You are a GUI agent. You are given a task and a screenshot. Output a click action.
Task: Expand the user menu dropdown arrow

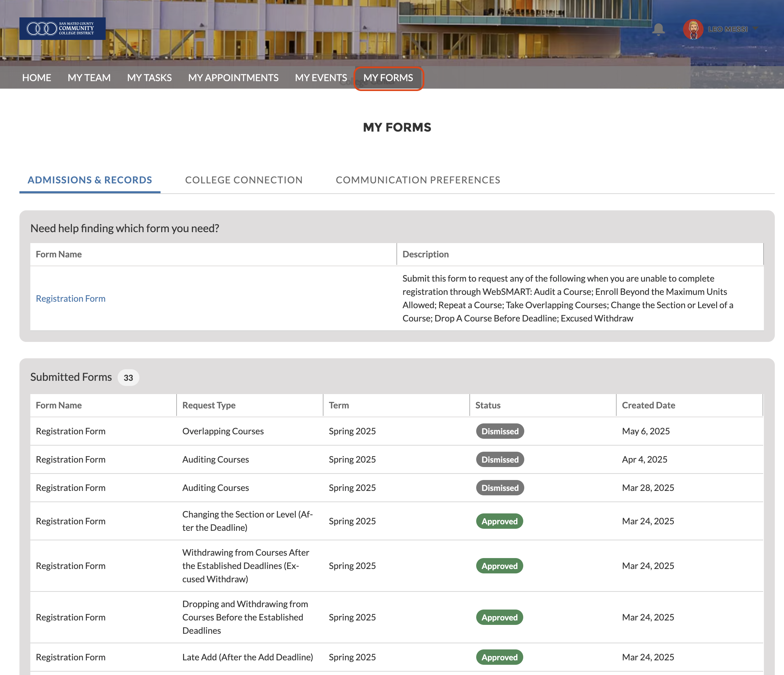pyautogui.click(x=755, y=29)
